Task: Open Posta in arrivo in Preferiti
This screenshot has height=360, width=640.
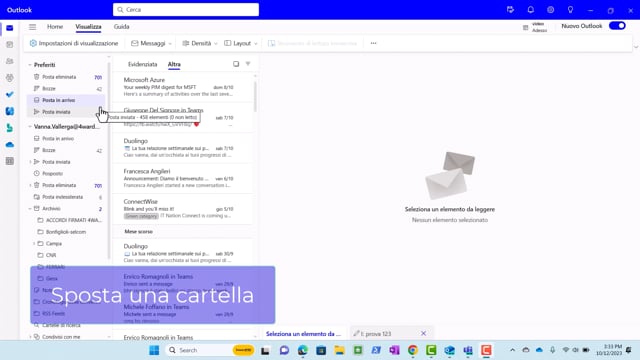Action: point(66,100)
